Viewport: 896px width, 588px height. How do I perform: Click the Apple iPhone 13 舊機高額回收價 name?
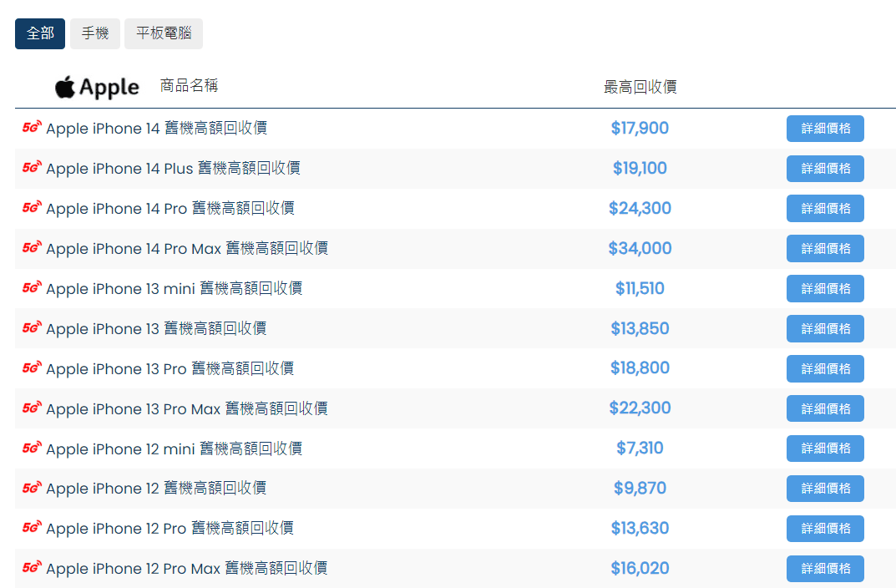coord(157,328)
